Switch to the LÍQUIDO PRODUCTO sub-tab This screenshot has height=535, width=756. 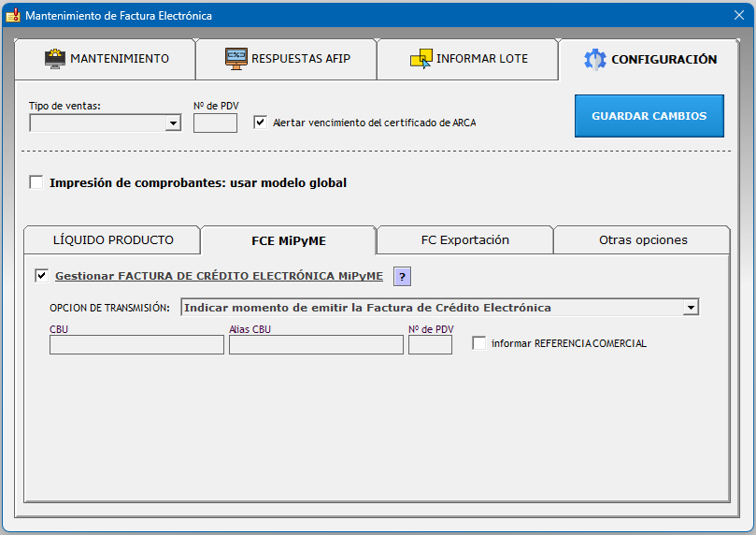(112, 240)
